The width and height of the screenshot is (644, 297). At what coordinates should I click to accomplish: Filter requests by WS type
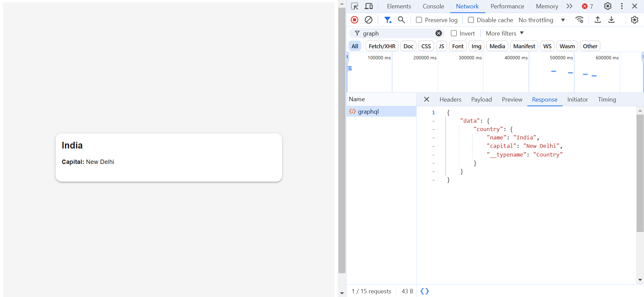tap(547, 46)
